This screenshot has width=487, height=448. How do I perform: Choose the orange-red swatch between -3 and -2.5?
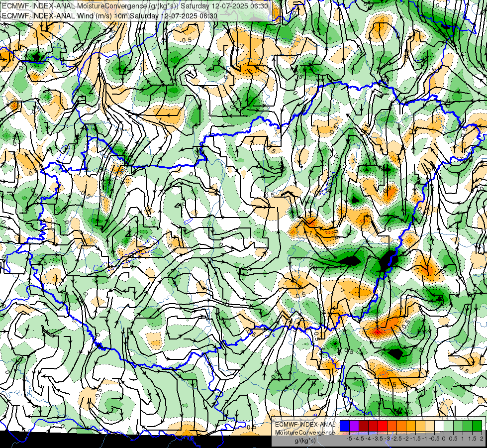(x=392, y=426)
